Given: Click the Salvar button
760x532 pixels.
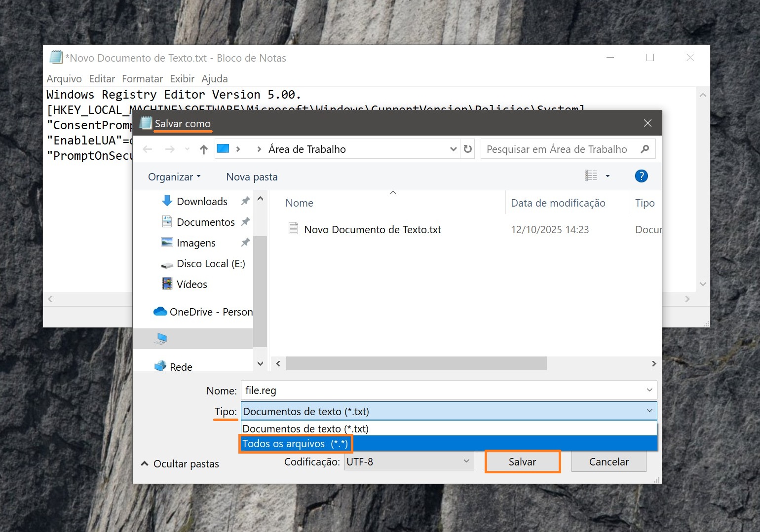Looking at the screenshot, I should pyautogui.click(x=522, y=462).
